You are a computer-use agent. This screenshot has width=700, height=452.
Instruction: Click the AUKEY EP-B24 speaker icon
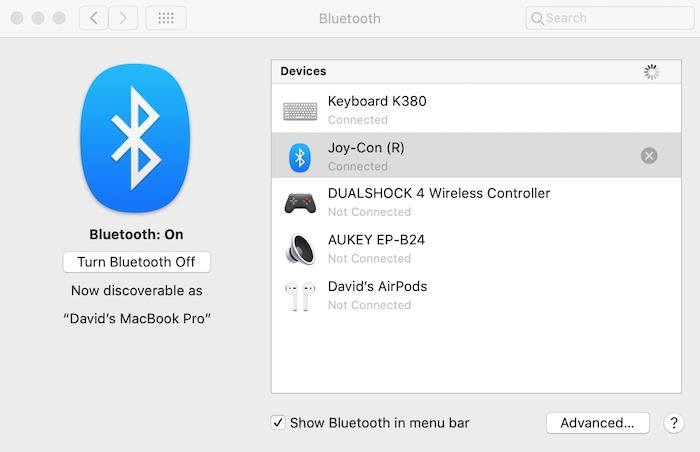300,249
